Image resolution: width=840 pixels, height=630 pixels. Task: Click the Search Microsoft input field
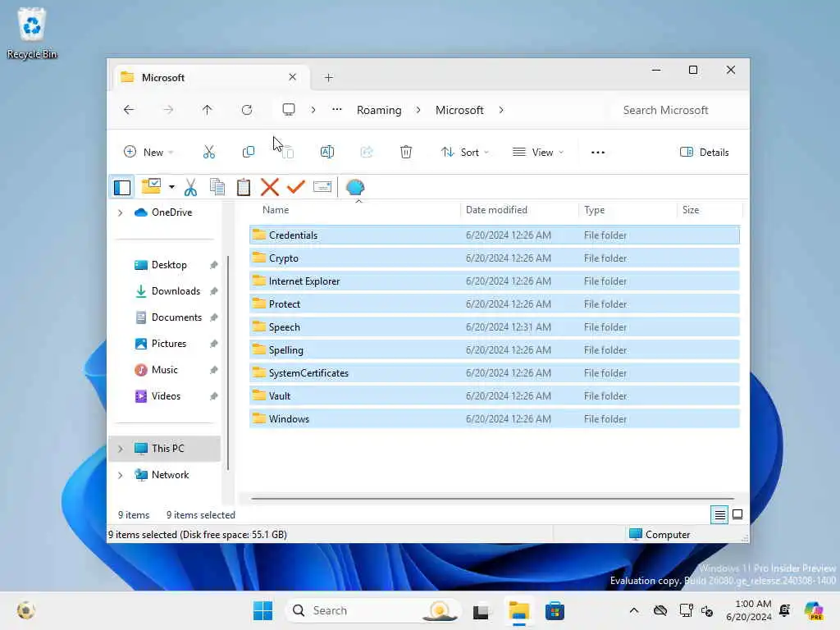678,110
